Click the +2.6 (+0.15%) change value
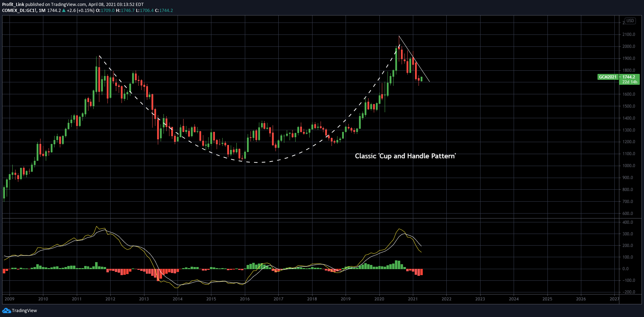This screenshot has height=317, width=644. [x=80, y=11]
